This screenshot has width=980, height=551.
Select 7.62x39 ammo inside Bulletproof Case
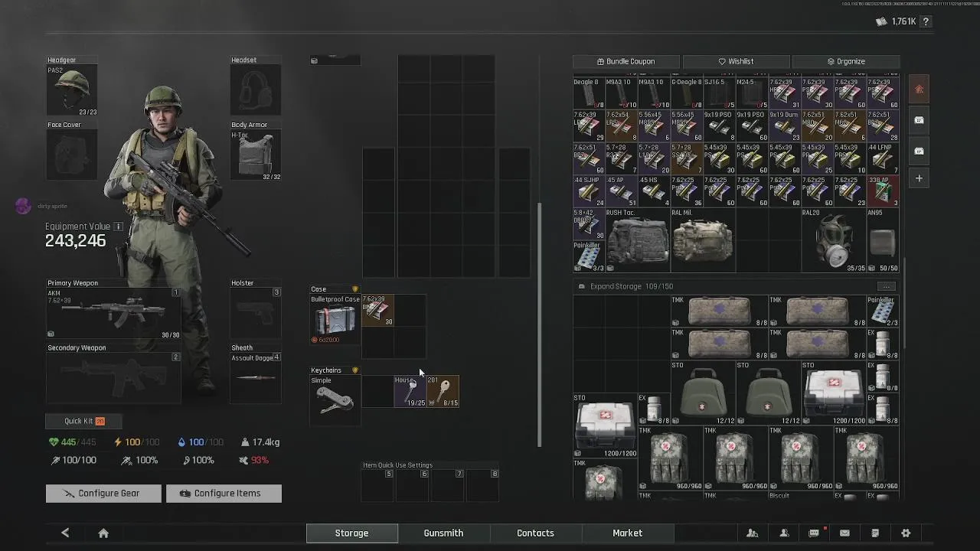tap(377, 310)
